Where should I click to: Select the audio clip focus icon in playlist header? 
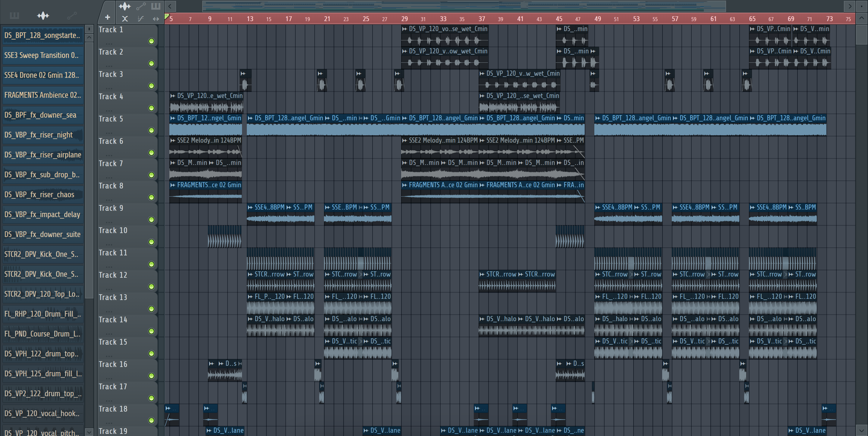[125, 6]
